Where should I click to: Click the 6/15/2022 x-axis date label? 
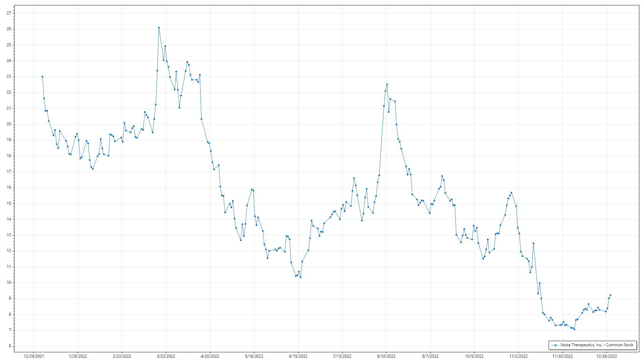click(x=298, y=356)
